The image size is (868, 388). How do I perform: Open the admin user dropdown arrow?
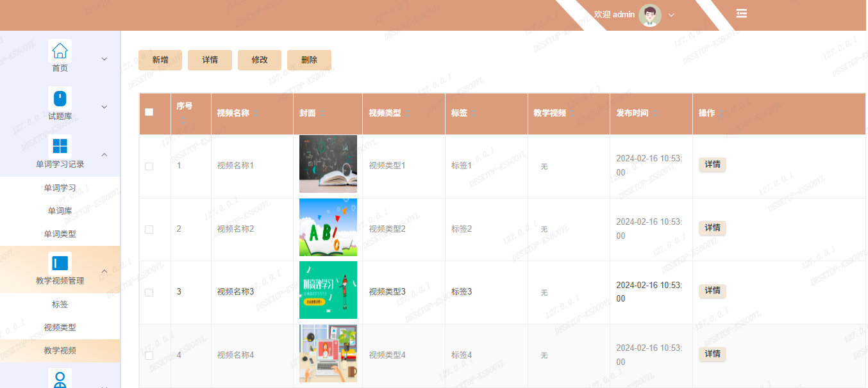point(672,15)
